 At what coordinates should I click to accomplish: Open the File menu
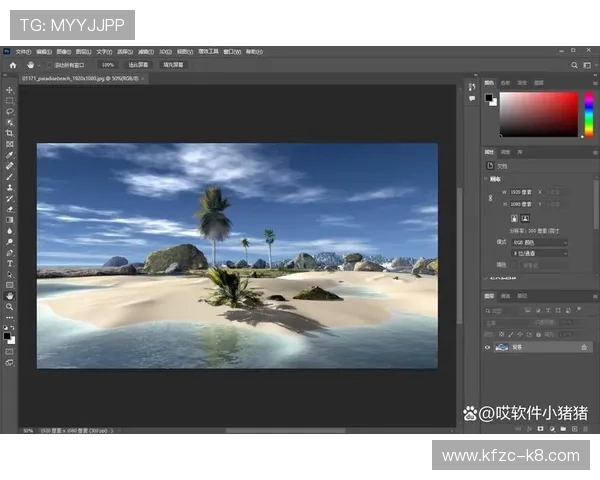point(22,51)
